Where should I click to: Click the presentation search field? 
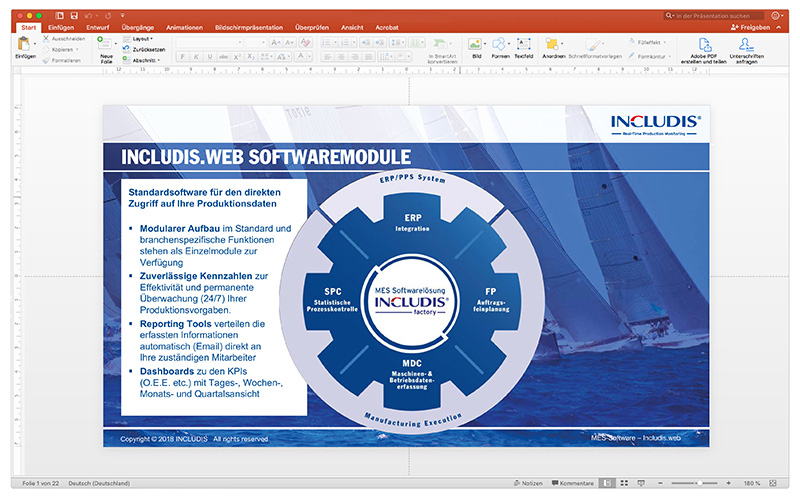click(714, 16)
